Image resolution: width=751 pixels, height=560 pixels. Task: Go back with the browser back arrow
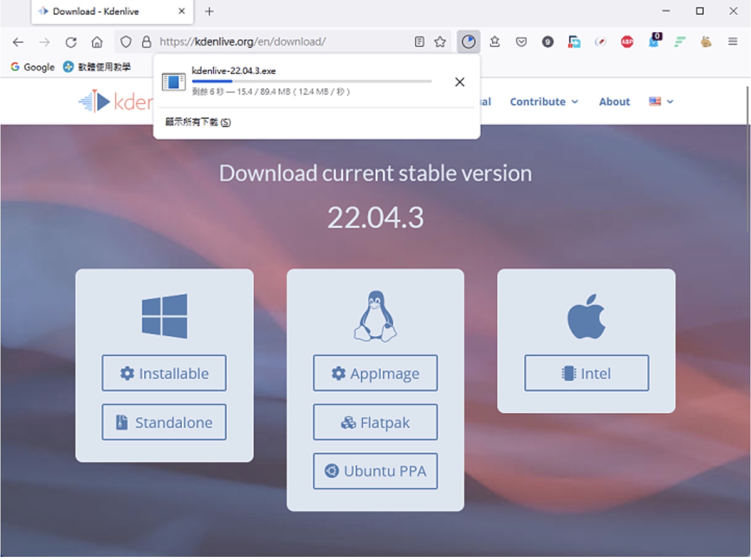(x=18, y=42)
